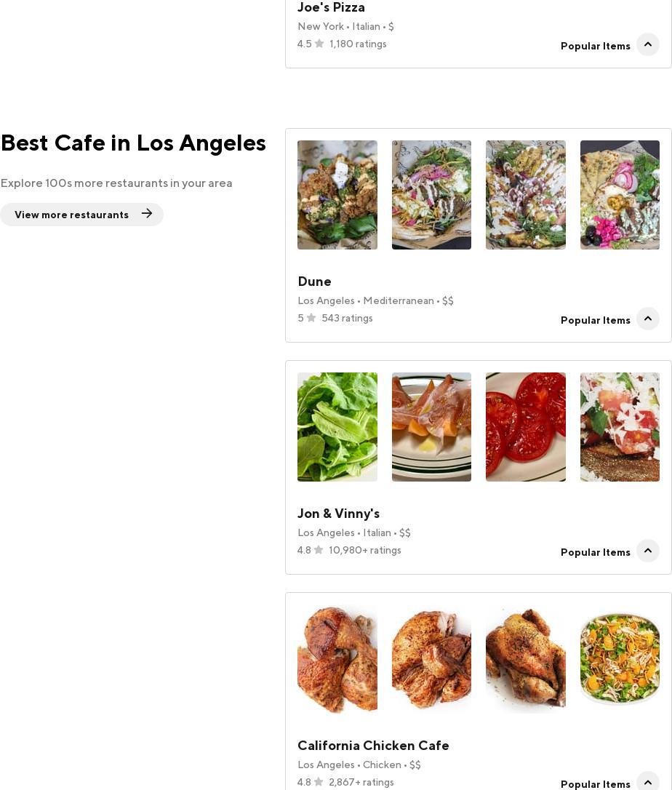Collapse Popular Items chevron for Jon & Vinny's
Image resolution: width=672 pixels, height=790 pixels.
click(x=647, y=551)
